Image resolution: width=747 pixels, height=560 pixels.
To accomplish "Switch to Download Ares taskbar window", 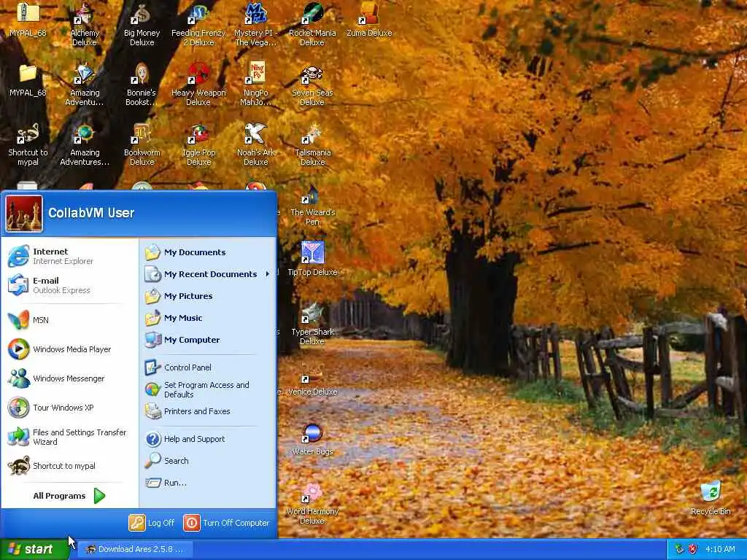I will pyautogui.click(x=135, y=549).
